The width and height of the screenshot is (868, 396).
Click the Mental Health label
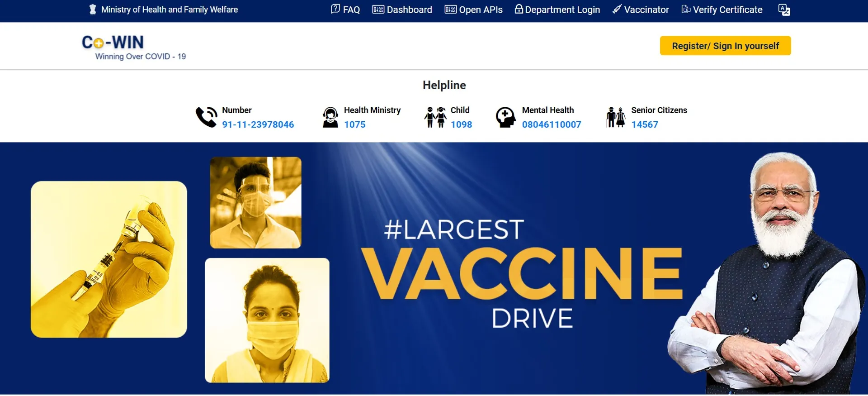[548, 110]
